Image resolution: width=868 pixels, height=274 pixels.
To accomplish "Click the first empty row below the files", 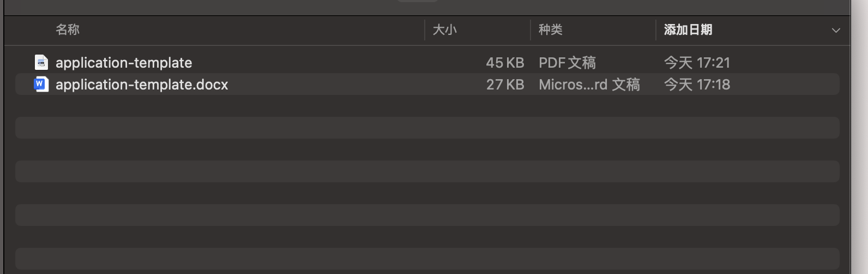I will [427, 106].
